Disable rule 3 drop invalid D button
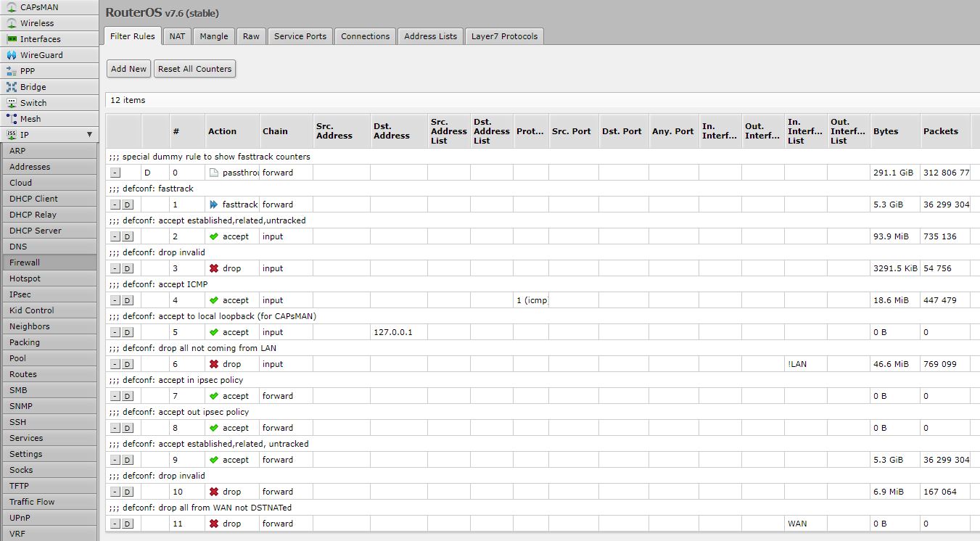 (127, 268)
